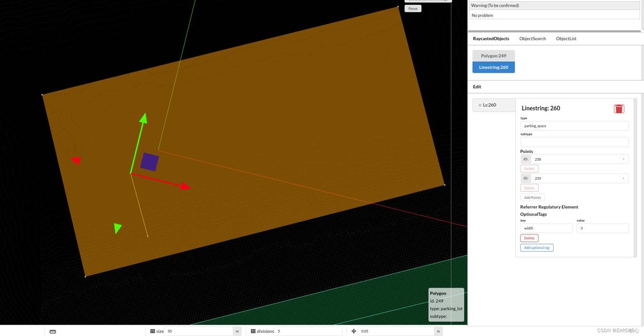
Task: Click Add optional tag button
Action: pos(536,247)
